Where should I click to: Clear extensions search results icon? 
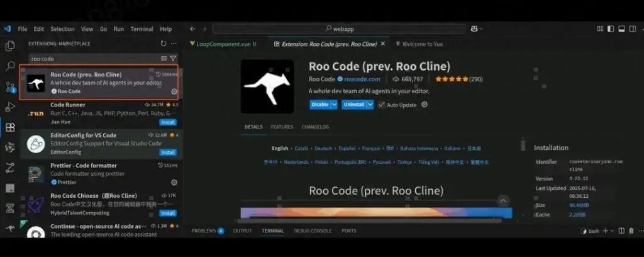click(x=164, y=59)
